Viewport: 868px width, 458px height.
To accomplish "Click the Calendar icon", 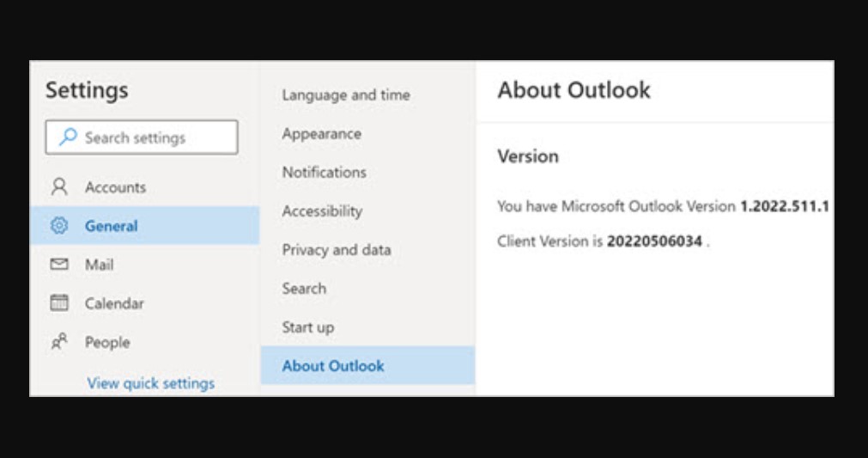I will coord(59,302).
